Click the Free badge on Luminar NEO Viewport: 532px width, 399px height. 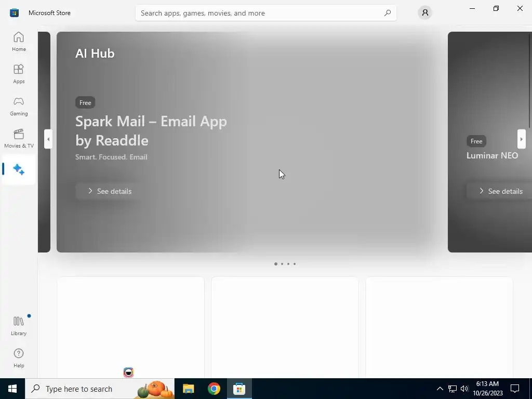476,141
